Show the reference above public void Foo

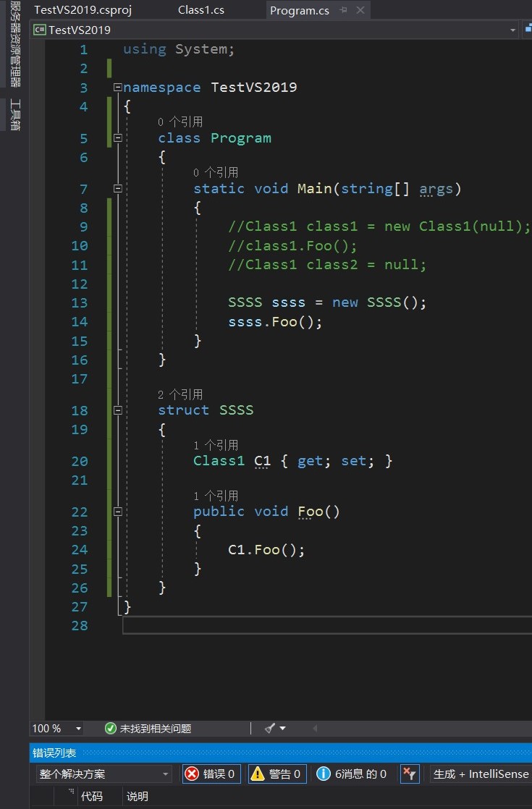(216, 496)
